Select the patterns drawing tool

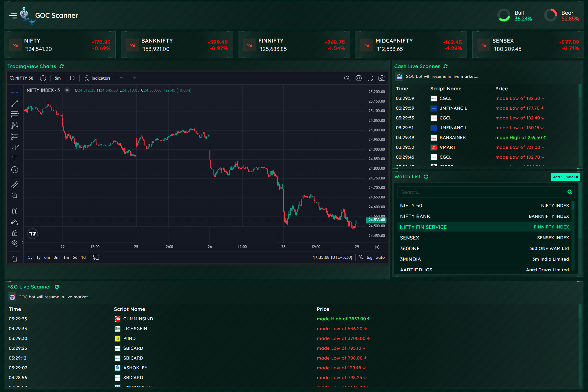(x=15, y=126)
